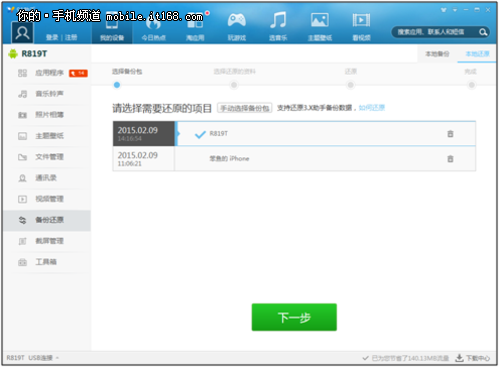The image size is (500, 367).
Task: Click the search magnifier icon
Action: coord(483,32)
